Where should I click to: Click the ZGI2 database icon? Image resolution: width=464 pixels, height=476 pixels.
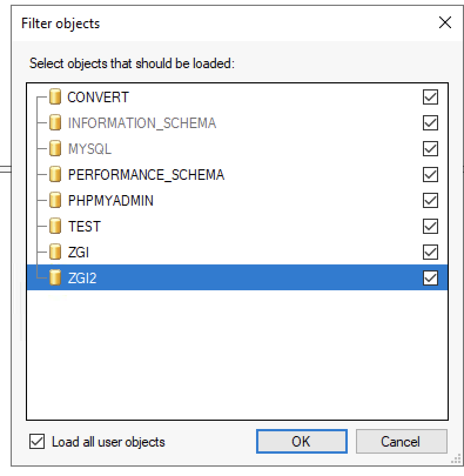[55, 278]
